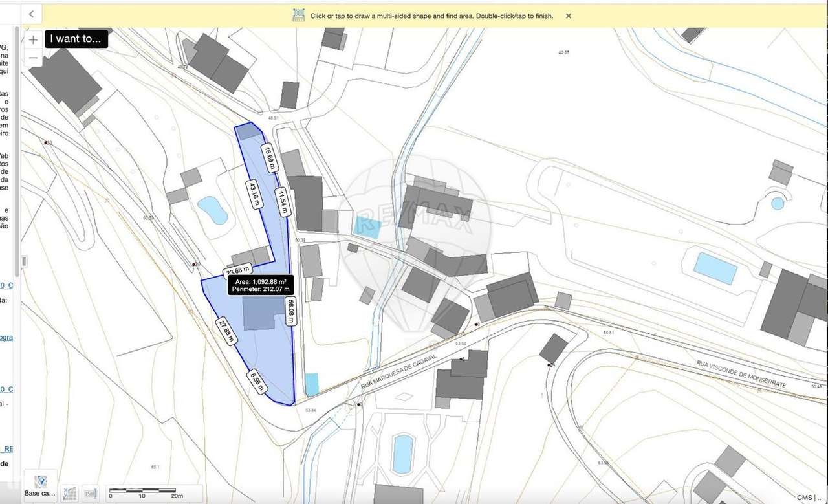Toggle the XY coordinates widget
This screenshot has width=828, height=504.
[69, 494]
